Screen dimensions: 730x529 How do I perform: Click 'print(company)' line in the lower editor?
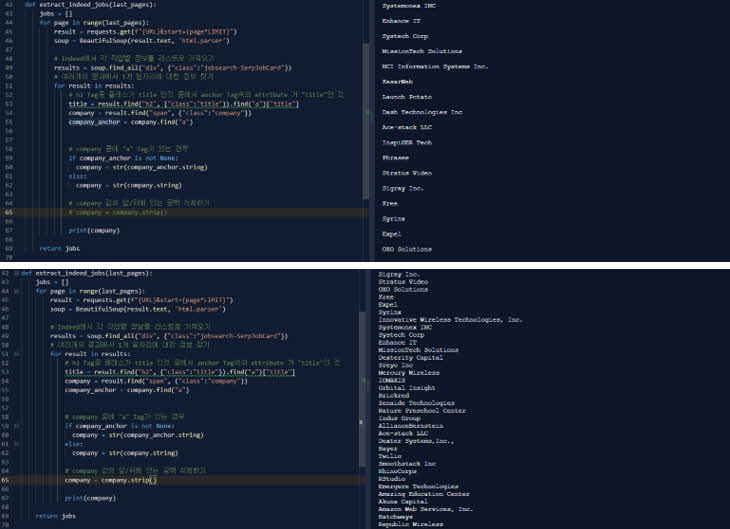point(90,498)
